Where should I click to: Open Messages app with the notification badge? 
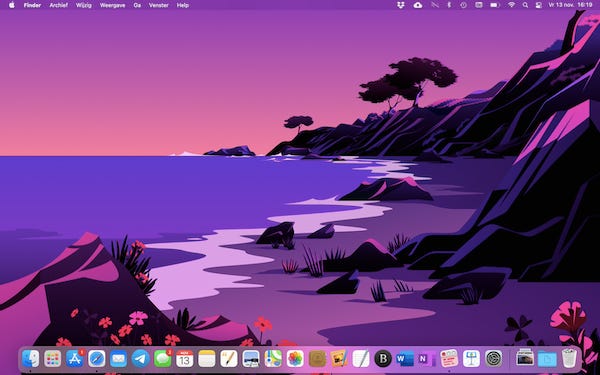[x=163, y=359]
